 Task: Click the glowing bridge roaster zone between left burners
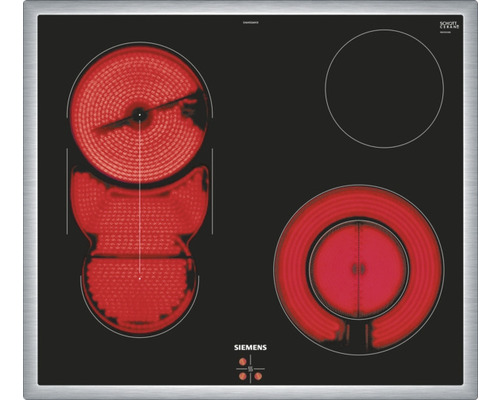pyautogui.click(x=139, y=213)
